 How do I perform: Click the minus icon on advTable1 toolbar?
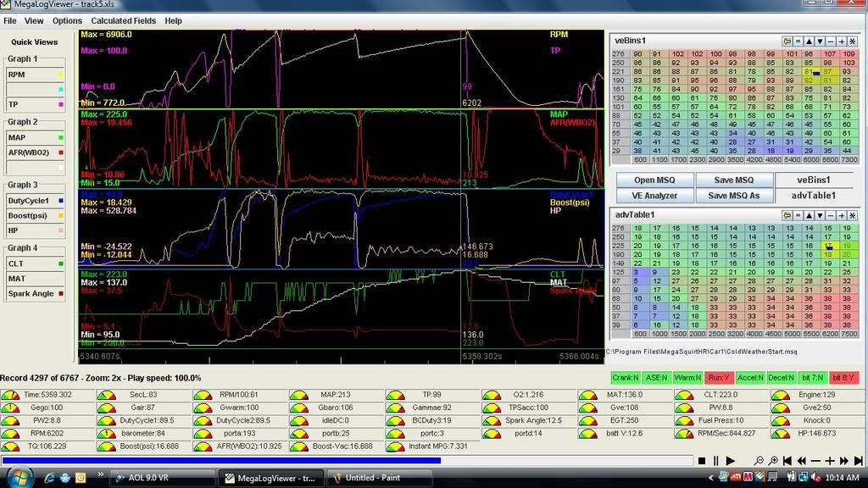tap(831, 215)
